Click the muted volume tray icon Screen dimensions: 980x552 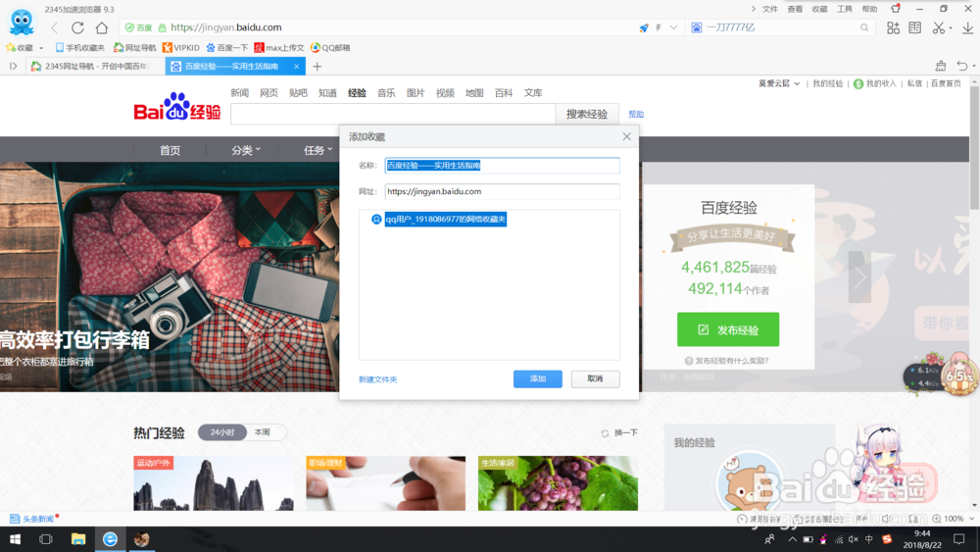(854, 539)
